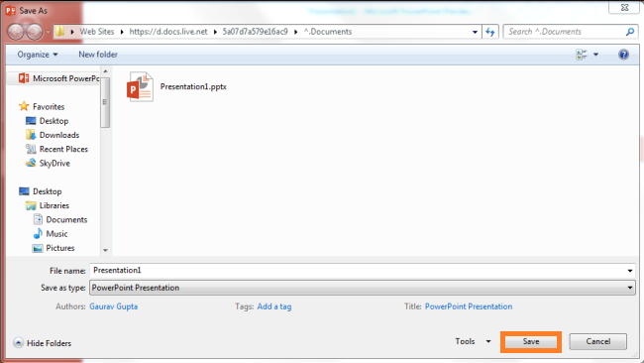Click the https://d.docs.live.net path segment
The width and height of the screenshot is (644, 363).
click(168, 32)
